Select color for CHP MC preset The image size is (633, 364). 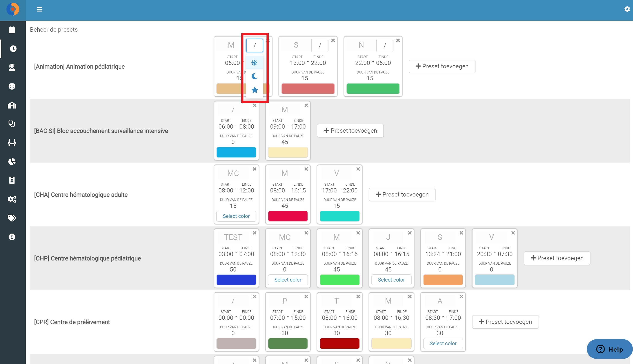tap(288, 280)
